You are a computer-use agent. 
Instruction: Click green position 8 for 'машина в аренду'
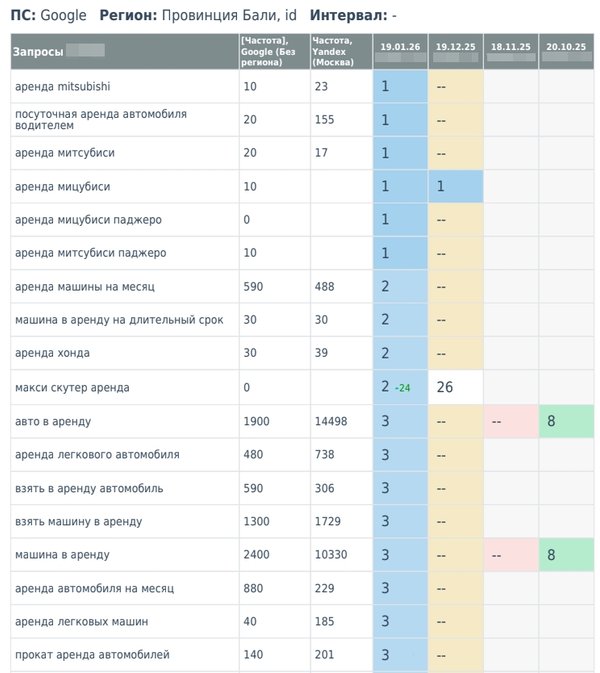tap(551, 555)
